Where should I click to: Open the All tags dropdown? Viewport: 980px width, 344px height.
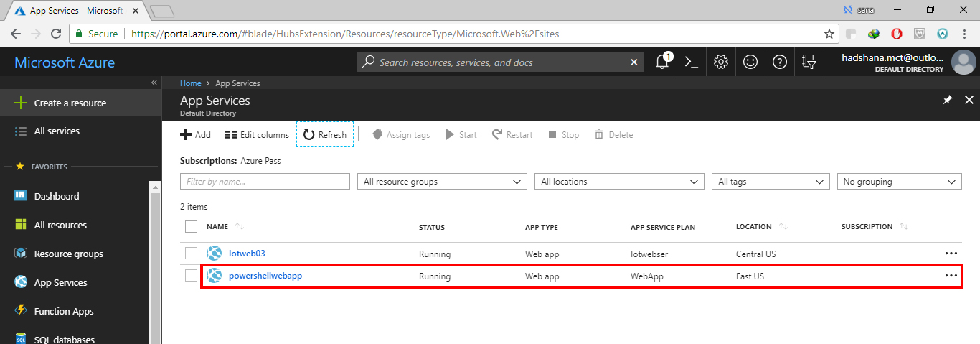click(771, 182)
